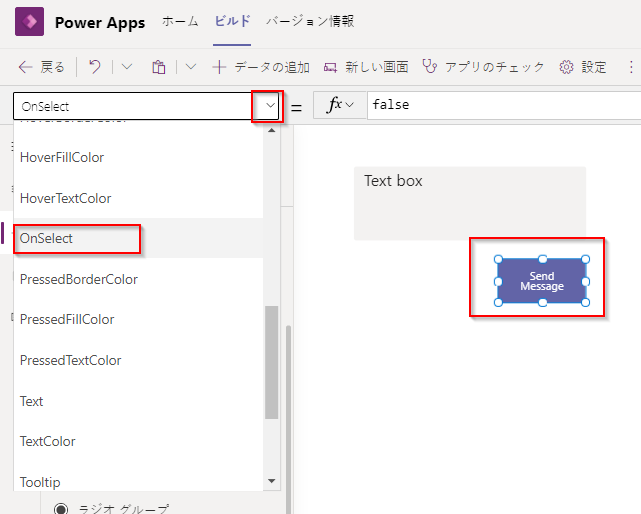This screenshot has width=641, height=514.
Task: Open the property selector dropdown arrow
Action: click(x=270, y=105)
